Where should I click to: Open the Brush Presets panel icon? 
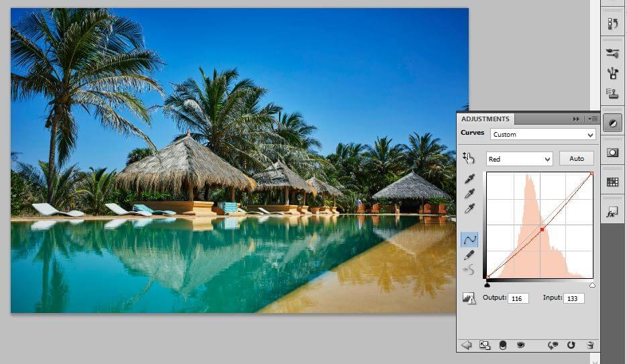612,72
